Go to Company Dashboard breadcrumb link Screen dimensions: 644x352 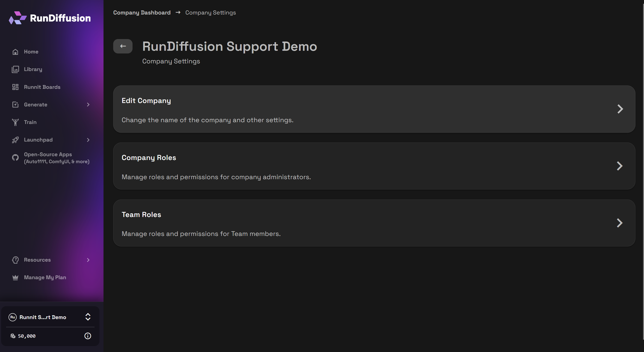[x=142, y=13]
